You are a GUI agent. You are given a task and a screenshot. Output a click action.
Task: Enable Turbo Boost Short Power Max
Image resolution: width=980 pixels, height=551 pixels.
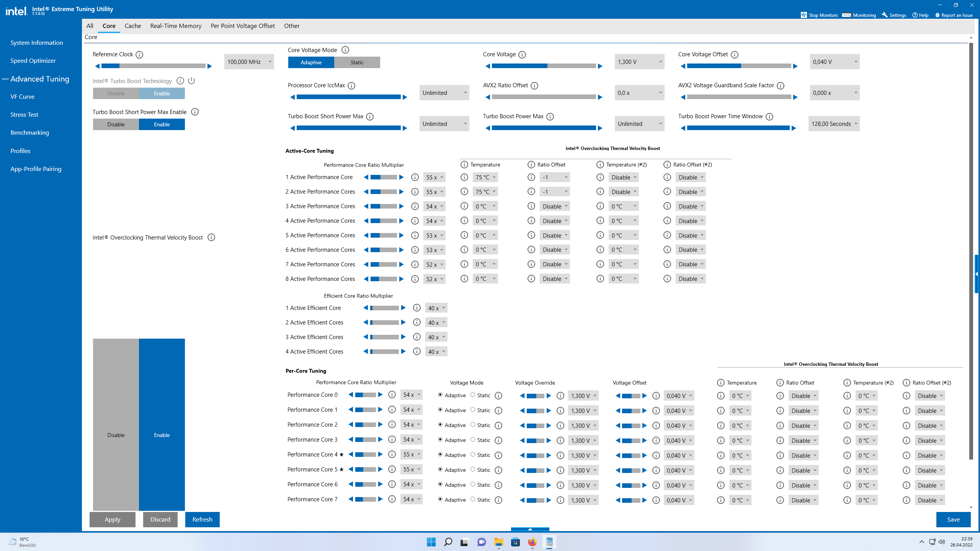(162, 124)
